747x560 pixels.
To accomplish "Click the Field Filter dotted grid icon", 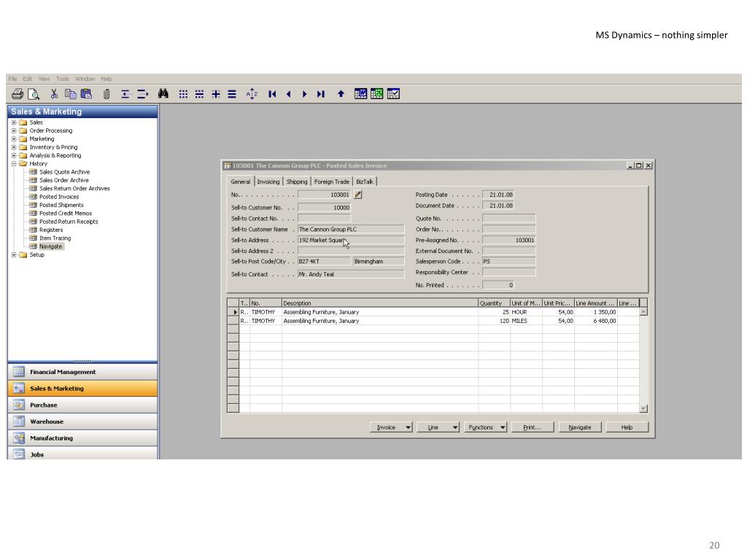I will pyautogui.click(x=183, y=94).
